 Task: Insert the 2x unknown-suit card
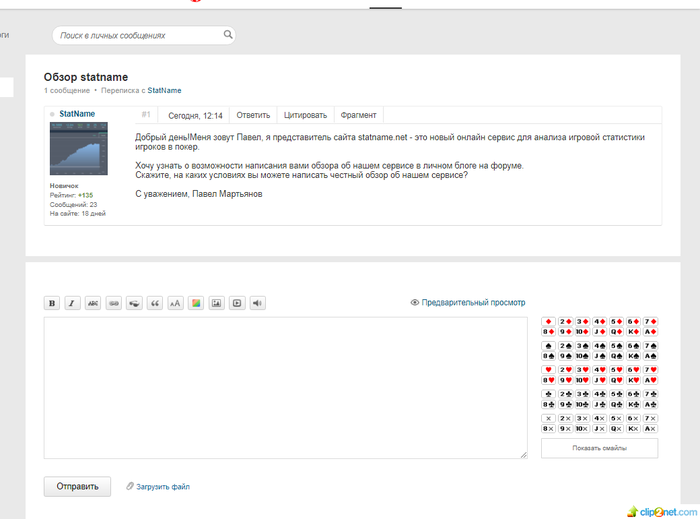coord(566,419)
